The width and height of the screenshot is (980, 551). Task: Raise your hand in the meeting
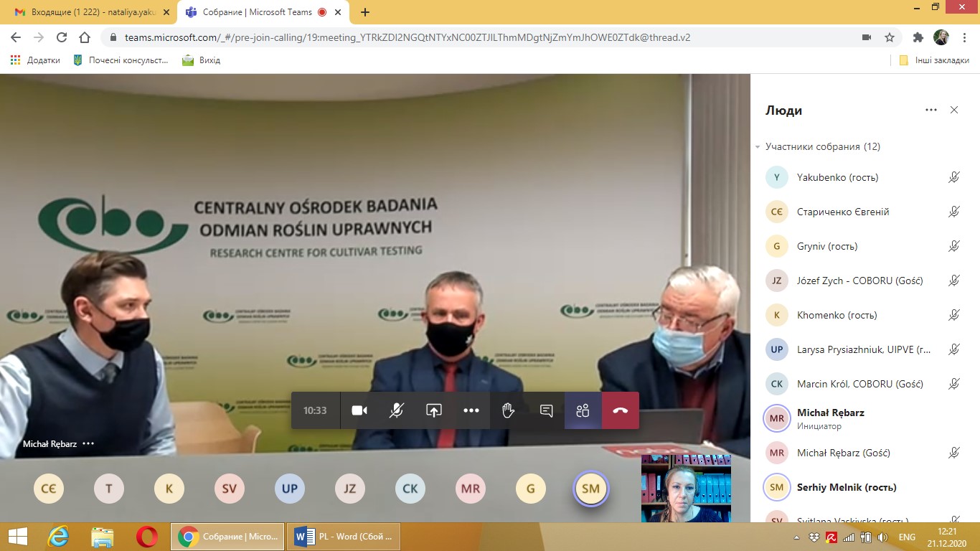[509, 410]
